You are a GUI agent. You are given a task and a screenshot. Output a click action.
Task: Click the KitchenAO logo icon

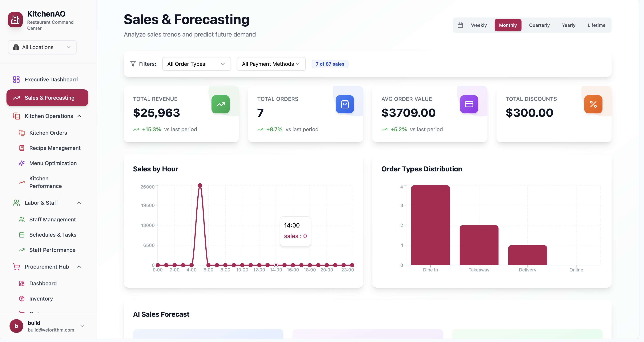coord(15,19)
